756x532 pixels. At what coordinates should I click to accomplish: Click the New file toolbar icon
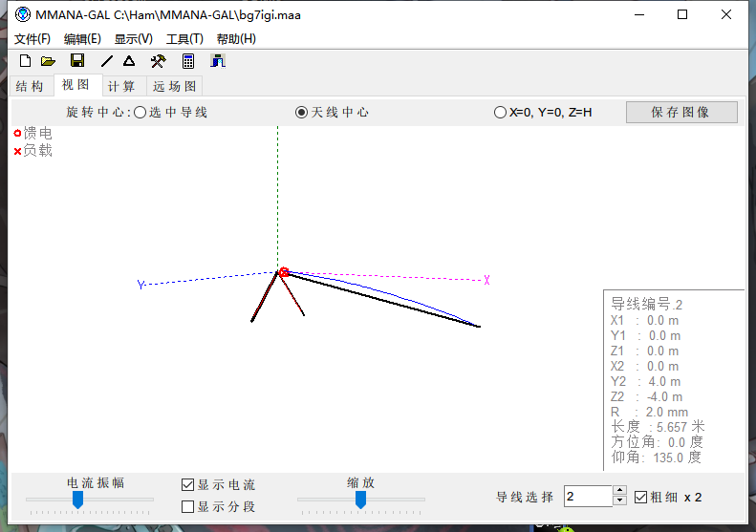[x=25, y=61]
